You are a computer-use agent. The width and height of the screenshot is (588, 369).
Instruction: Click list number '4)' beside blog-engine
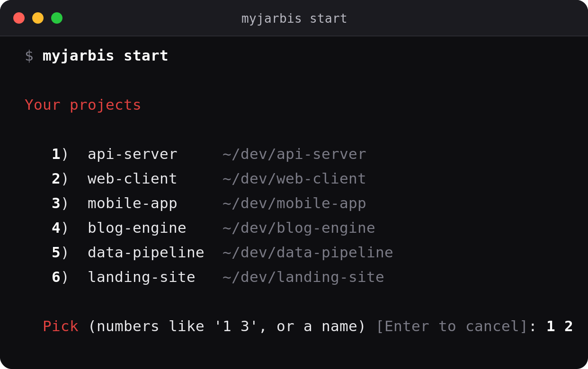pyautogui.click(x=60, y=228)
